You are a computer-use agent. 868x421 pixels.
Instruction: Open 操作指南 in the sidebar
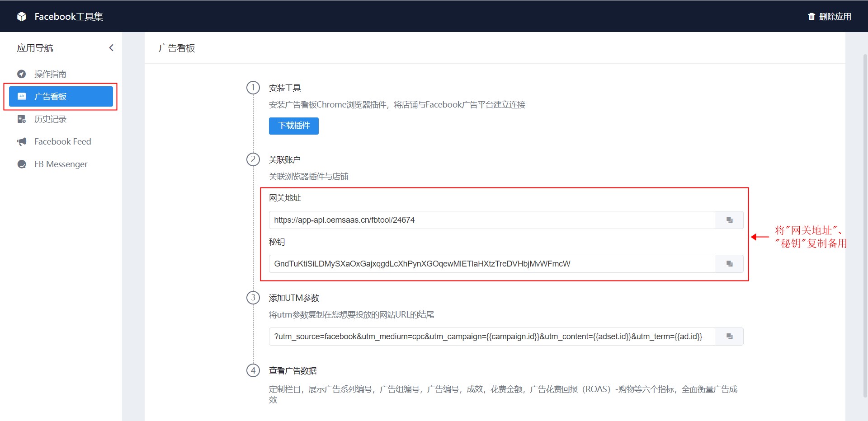click(61, 74)
